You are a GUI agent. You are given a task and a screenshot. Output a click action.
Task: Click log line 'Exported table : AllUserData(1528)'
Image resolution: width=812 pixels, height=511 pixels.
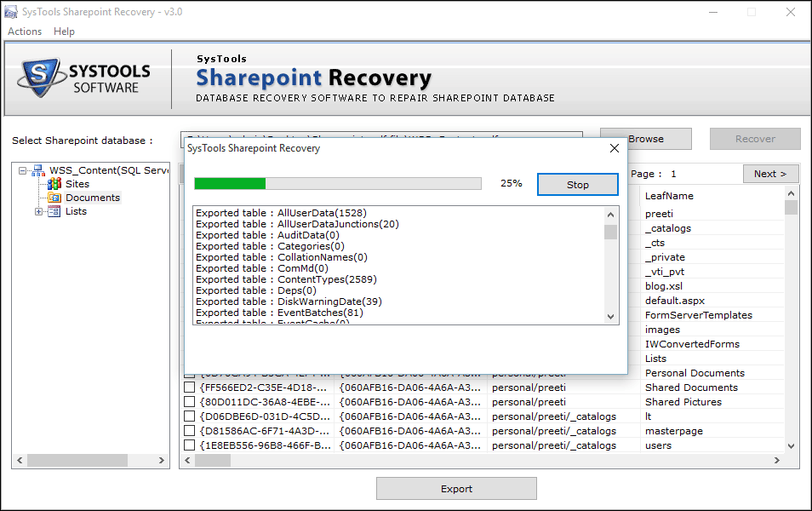tap(281, 213)
